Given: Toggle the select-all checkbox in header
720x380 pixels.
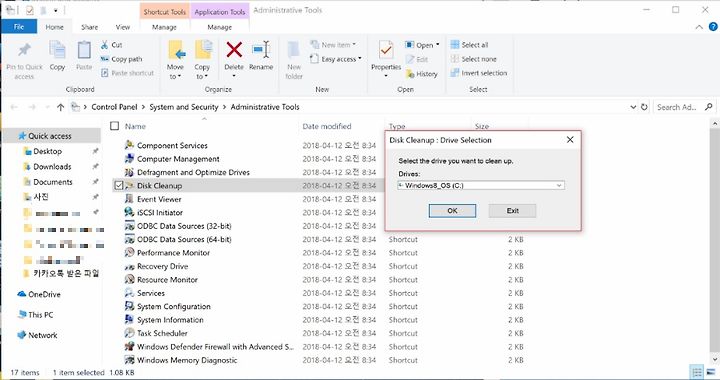Looking at the screenshot, I should (115, 126).
